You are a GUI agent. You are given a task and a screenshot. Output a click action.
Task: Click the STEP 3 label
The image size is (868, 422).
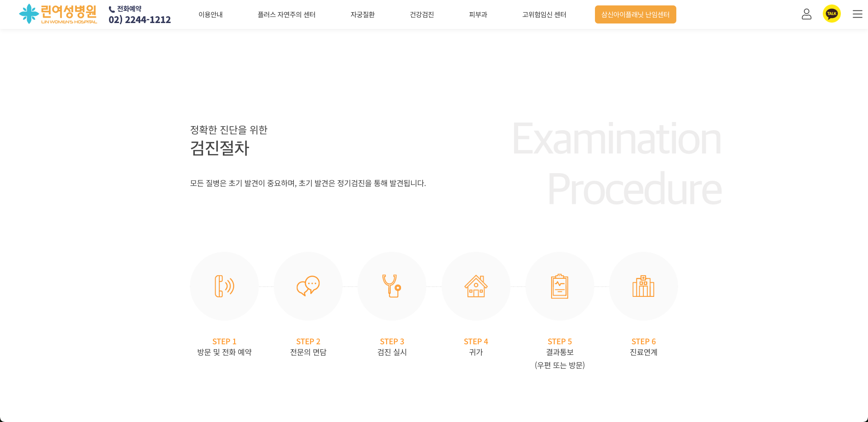pyautogui.click(x=392, y=342)
